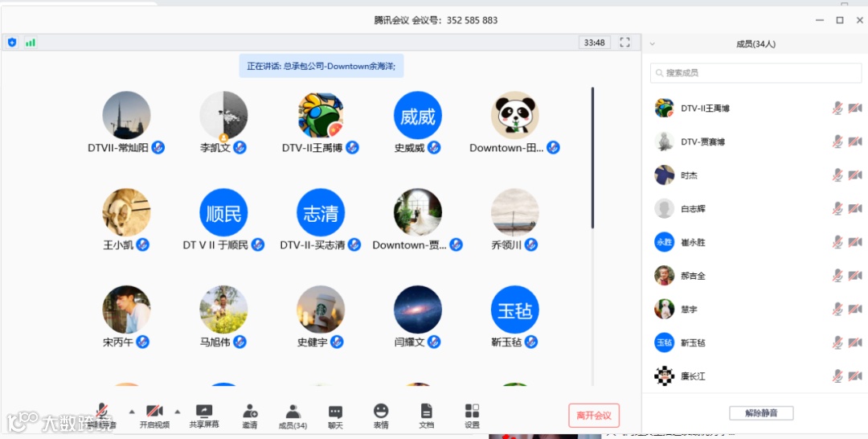Click camera-off icon in 时杰 row
The image size is (868, 439).
pyautogui.click(x=855, y=175)
